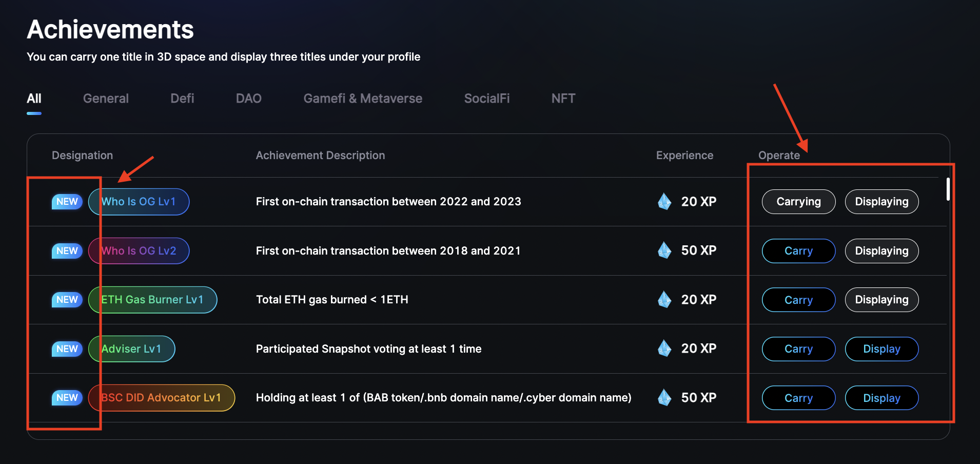
Task: Open the SocialFi tab
Action: tap(487, 99)
